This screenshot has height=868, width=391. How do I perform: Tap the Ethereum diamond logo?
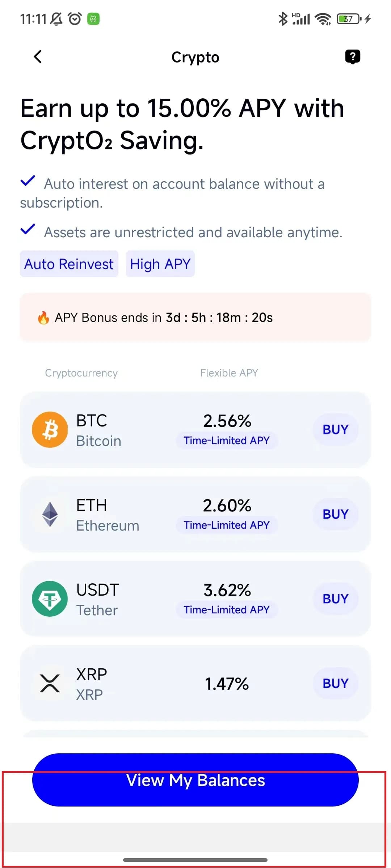[x=50, y=514]
